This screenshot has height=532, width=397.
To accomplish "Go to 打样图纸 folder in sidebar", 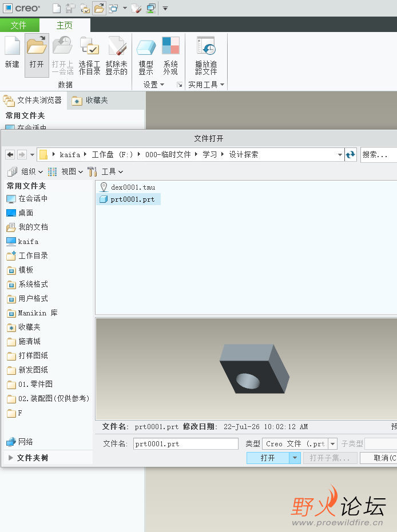I will [x=27, y=355].
